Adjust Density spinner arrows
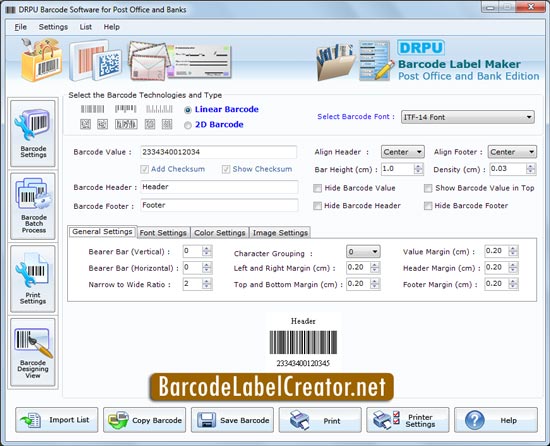This screenshot has height=446, width=550. (531, 169)
